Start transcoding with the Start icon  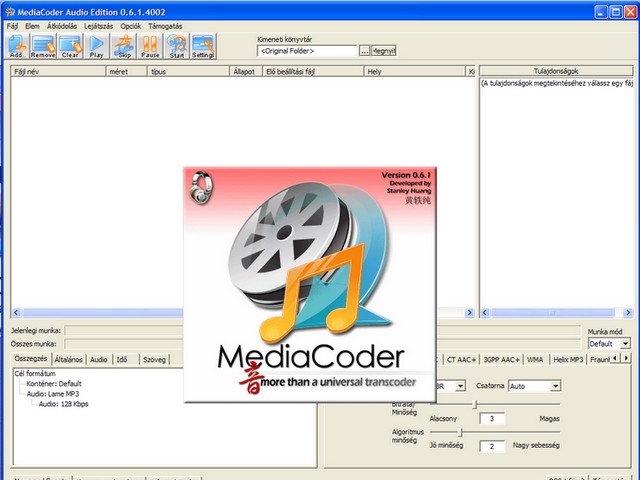pos(177,47)
